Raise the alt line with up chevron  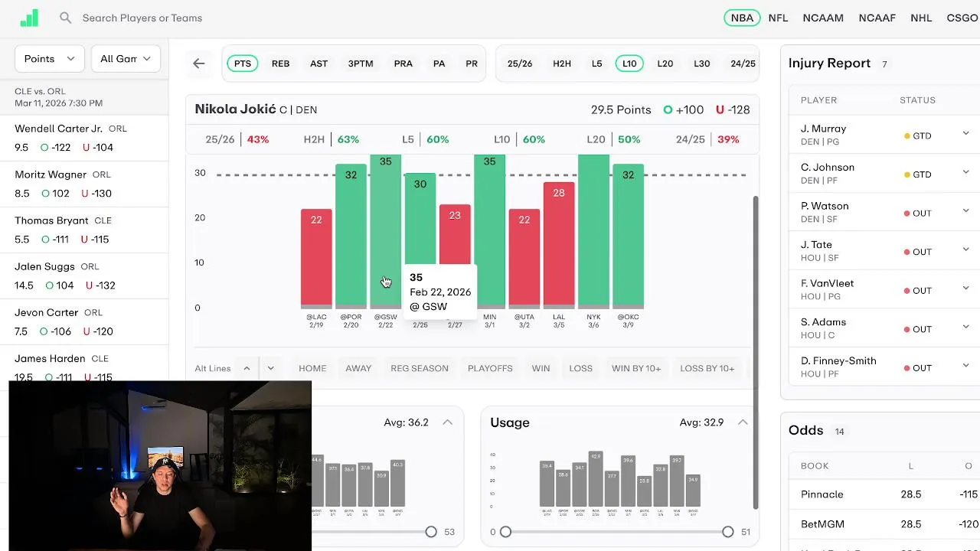247,369
